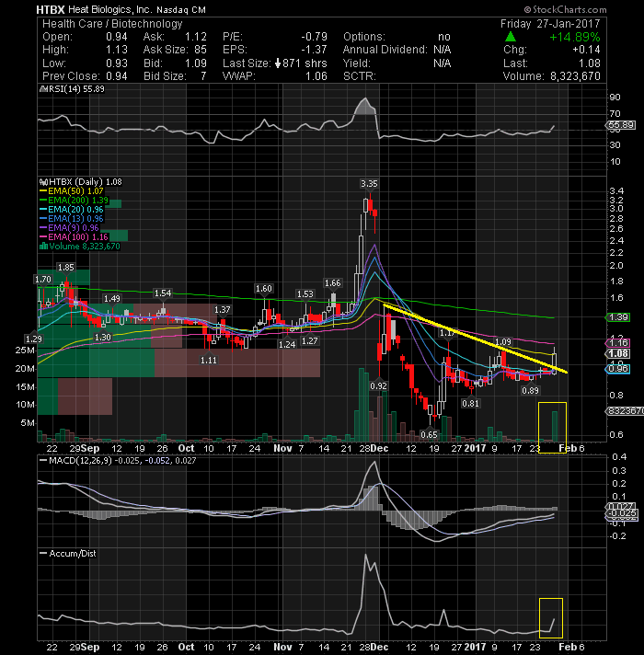Click the Ask Size value 85

coord(201,50)
